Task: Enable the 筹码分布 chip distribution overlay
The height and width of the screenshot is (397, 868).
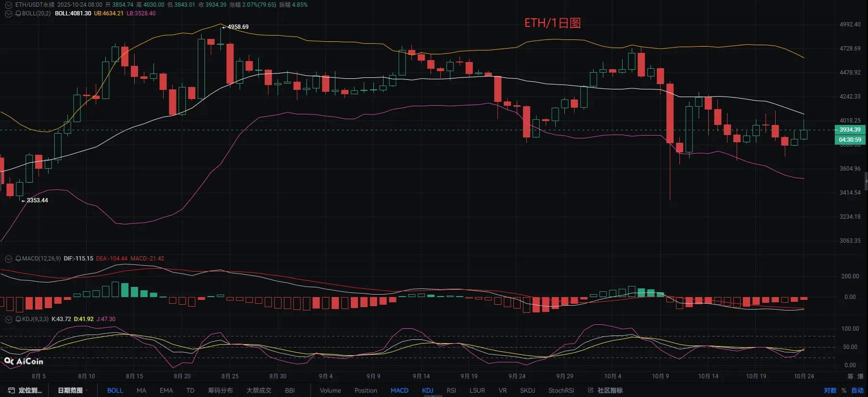Action: [220, 390]
